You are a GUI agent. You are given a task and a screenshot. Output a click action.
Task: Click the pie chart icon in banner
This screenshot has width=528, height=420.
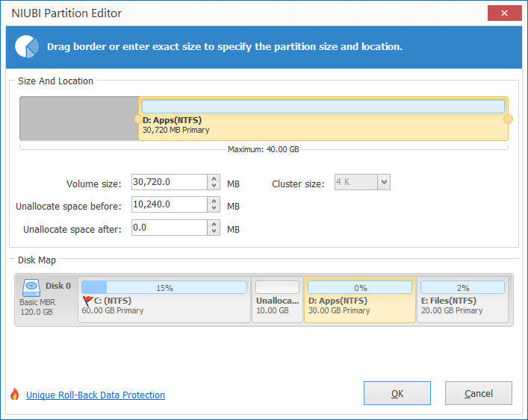click(27, 46)
